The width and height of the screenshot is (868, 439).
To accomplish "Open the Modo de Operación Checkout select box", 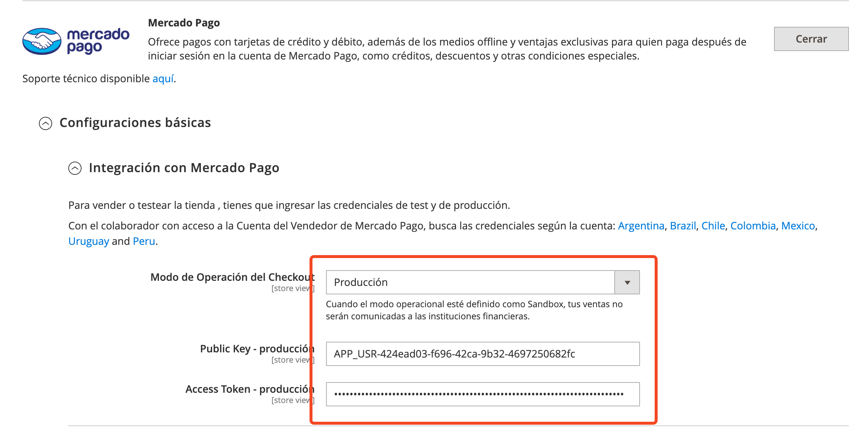I will 470,282.
